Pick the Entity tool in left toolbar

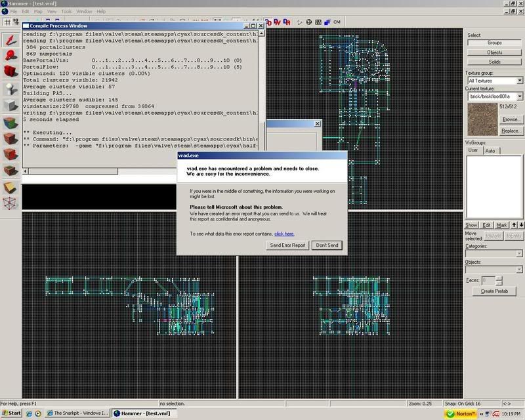[x=10, y=89]
